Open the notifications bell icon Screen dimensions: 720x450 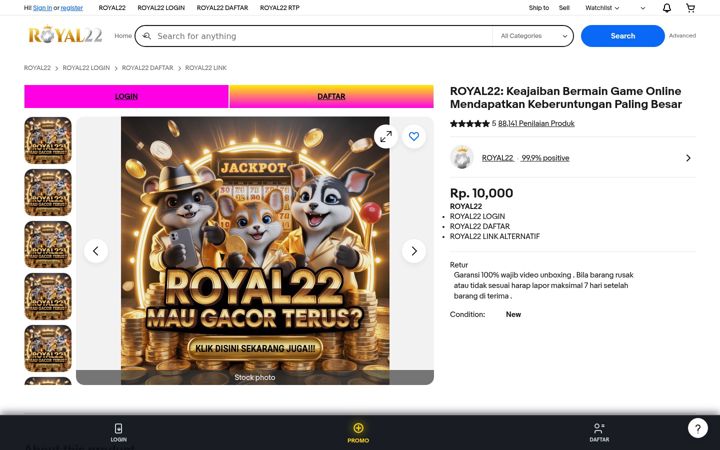click(x=667, y=8)
